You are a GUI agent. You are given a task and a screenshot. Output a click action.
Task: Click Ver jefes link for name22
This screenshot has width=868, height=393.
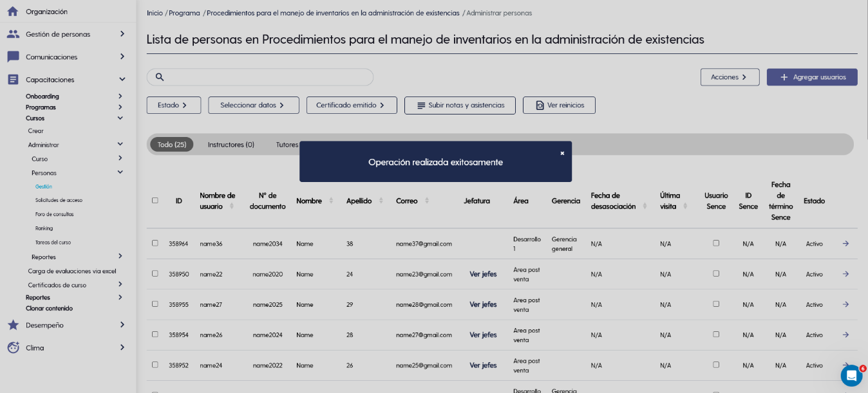click(x=483, y=274)
